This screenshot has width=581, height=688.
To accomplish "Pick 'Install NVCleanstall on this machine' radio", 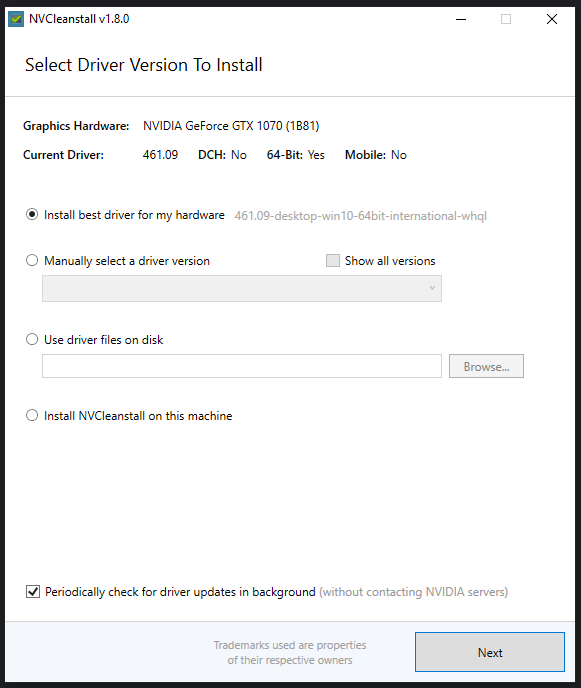I will [32, 415].
